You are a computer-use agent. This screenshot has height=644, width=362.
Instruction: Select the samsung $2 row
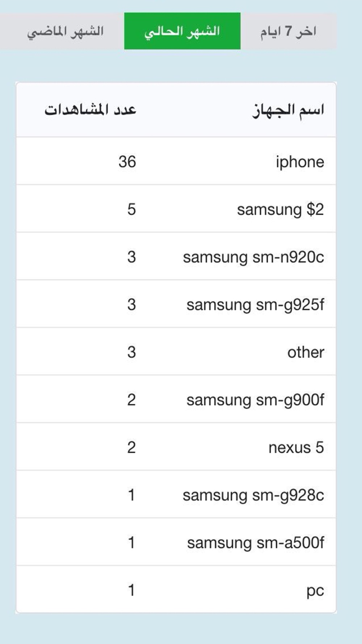coord(176,209)
